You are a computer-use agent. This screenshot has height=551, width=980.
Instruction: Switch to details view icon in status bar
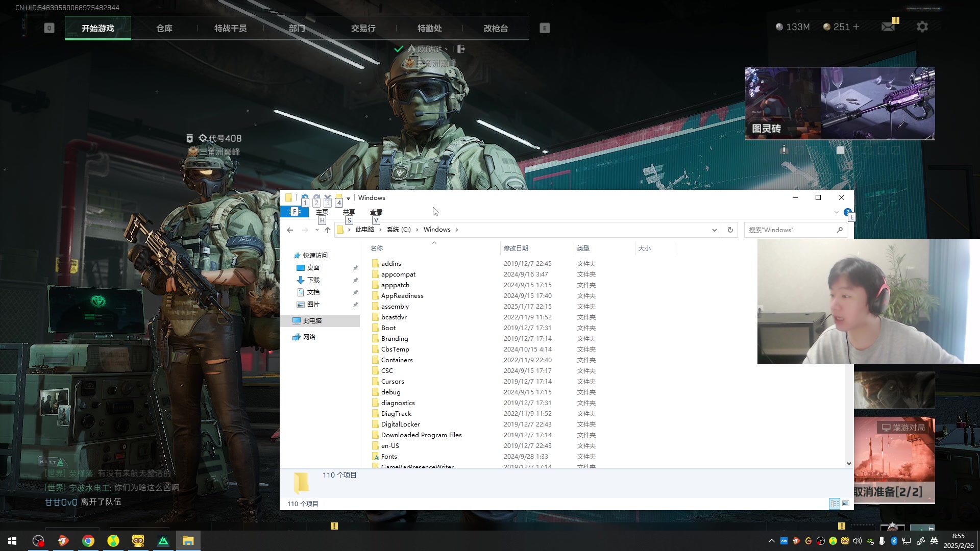pos(835,504)
